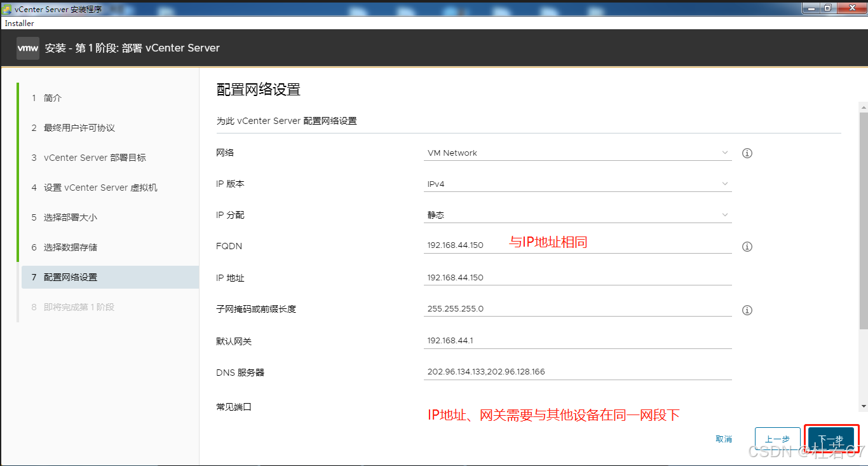This screenshot has height=466, width=868.
Task: Click the 上一步 back button
Action: [777, 439]
